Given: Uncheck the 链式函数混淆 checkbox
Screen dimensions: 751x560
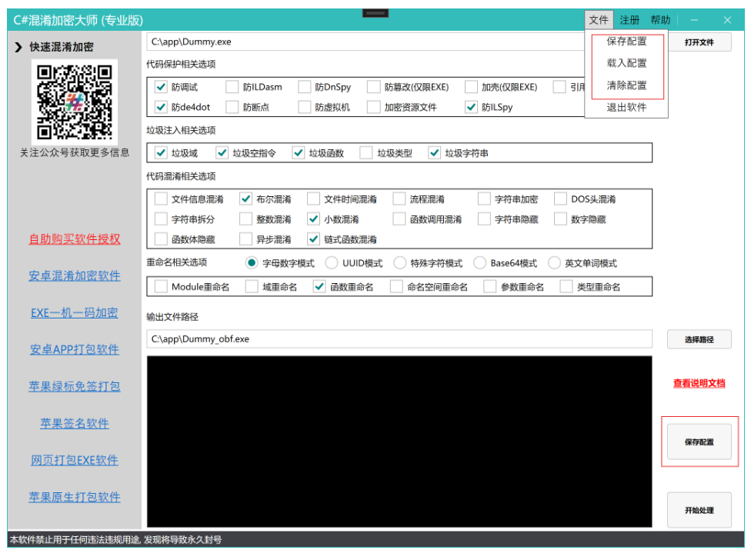Looking at the screenshot, I should (313, 239).
